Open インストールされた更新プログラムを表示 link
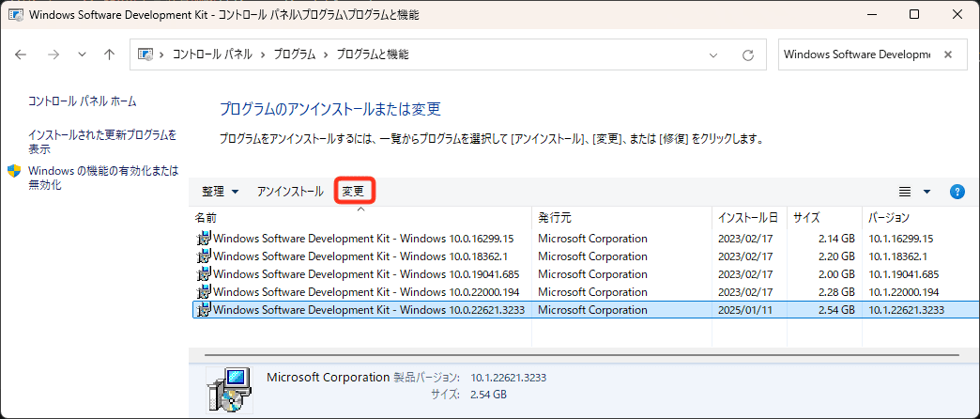 (x=102, y=142)
